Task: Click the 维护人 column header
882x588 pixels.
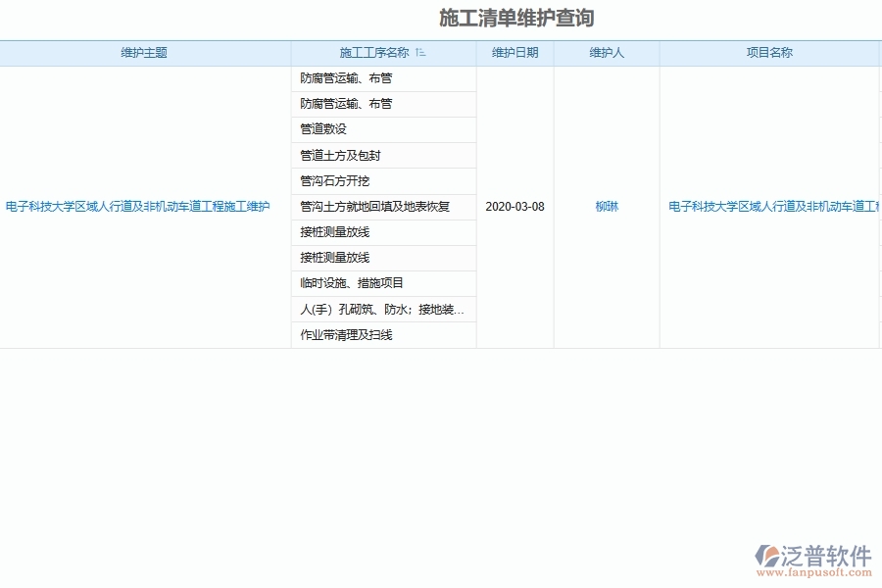Action: tap(610, 53)
